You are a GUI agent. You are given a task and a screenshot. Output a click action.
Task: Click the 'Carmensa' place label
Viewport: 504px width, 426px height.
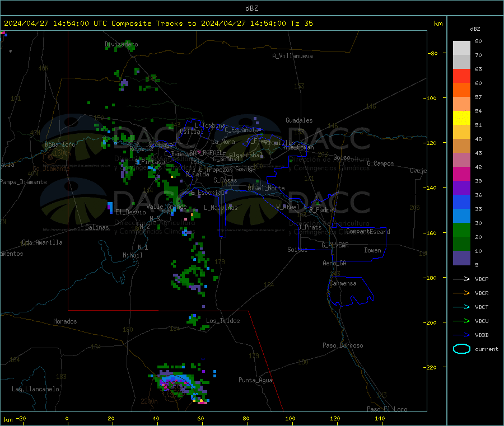[343, 283]
